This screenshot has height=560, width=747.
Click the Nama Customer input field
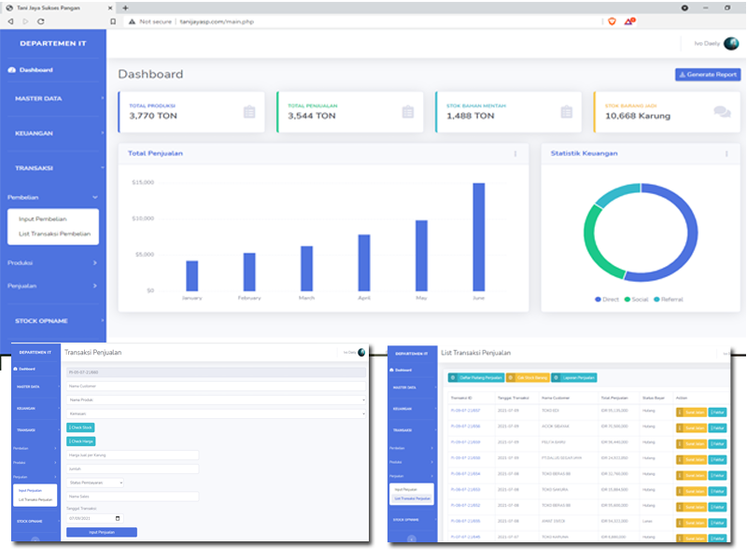tap(216, 385)
